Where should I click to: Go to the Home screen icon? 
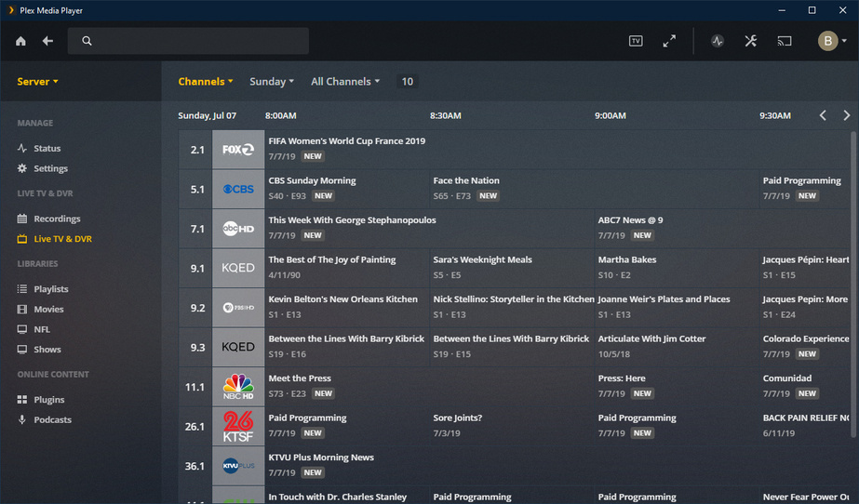(20, 41)
